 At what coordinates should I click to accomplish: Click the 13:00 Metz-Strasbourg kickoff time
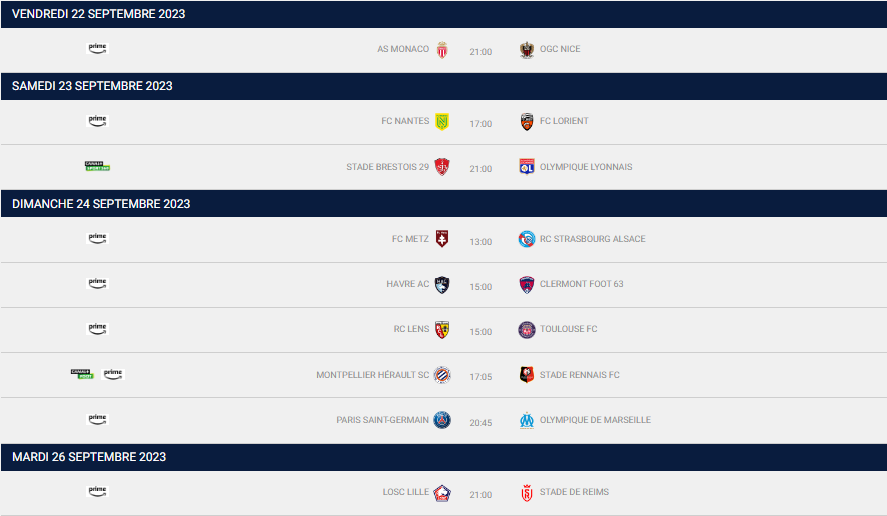click(480, 242)
